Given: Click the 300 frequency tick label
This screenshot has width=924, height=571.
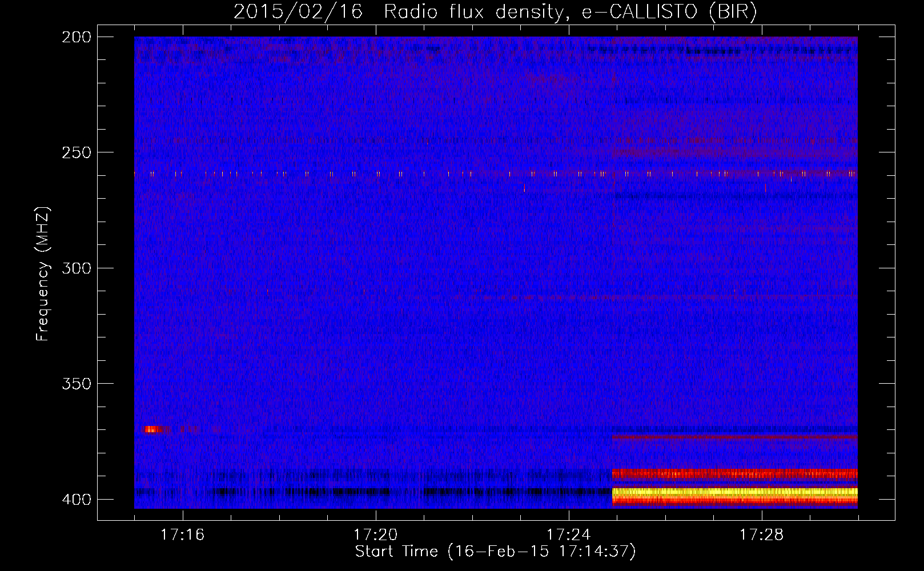Looking at the screenshot, I should [77, 268].
